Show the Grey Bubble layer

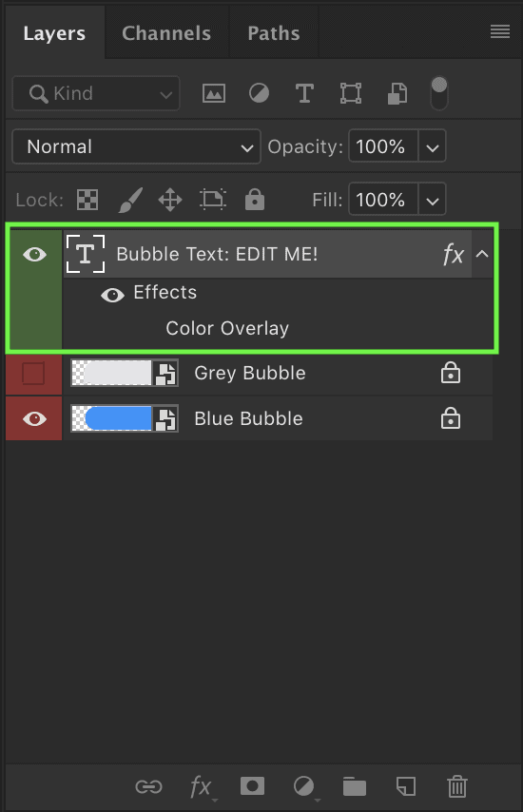[x=33, y=374]
